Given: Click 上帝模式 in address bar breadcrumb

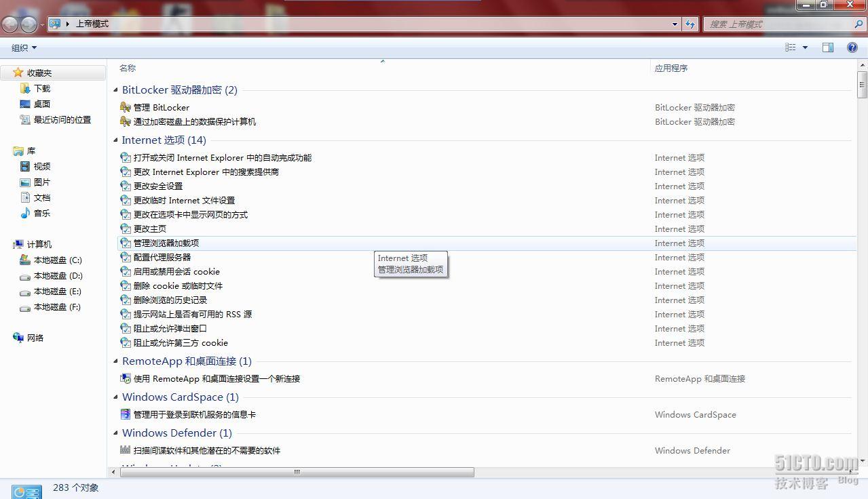Looking at the screenshot, I should coord(92,24).
